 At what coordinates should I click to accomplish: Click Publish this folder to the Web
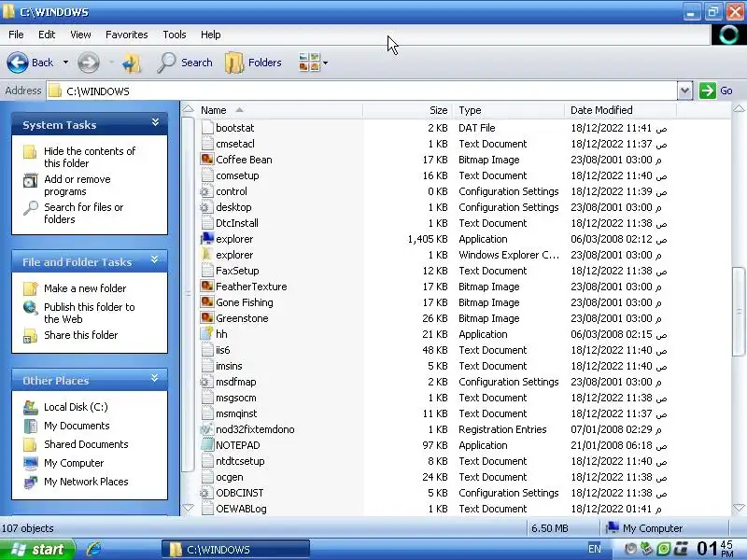pos(89,313)
